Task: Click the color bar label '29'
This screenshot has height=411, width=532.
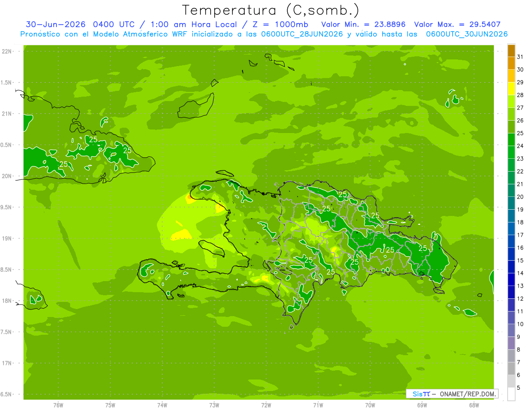Action: [x=520, y=82]
